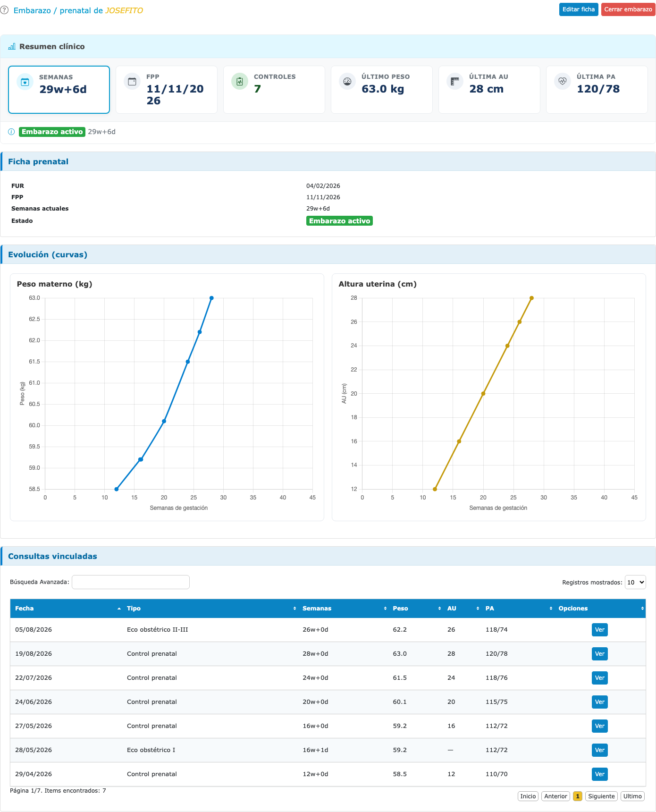Image resolution: width=656 pixels, height=812 pixels.
Task: View the 19/08/2026 Control prenatal consultation
Action: (599, 654)
